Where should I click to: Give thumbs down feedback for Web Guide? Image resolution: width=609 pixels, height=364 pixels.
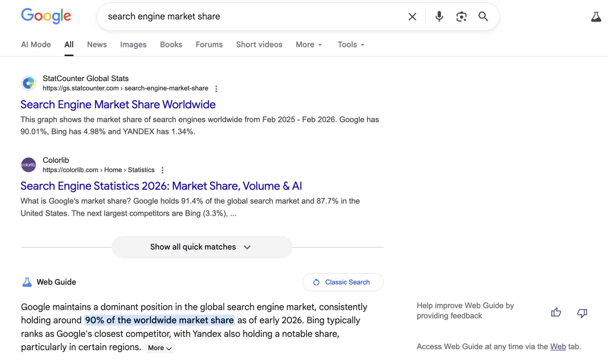(582, 313)
